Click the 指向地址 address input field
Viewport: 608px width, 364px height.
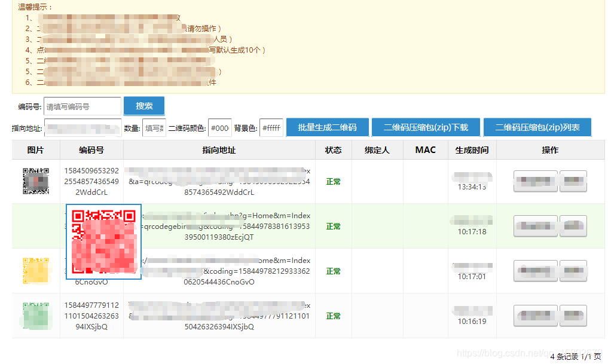pyautogui.click(x=83, y=128)
